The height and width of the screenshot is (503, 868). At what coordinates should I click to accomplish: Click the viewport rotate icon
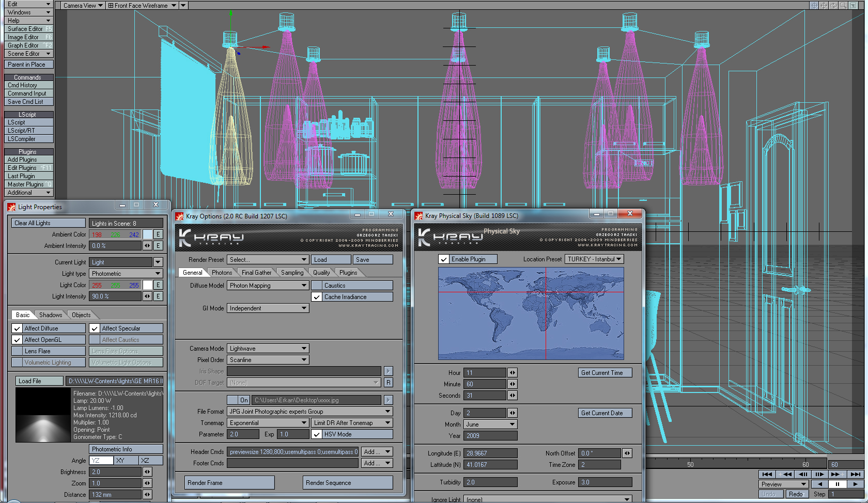pyautogui.click(x=833, y=5)
